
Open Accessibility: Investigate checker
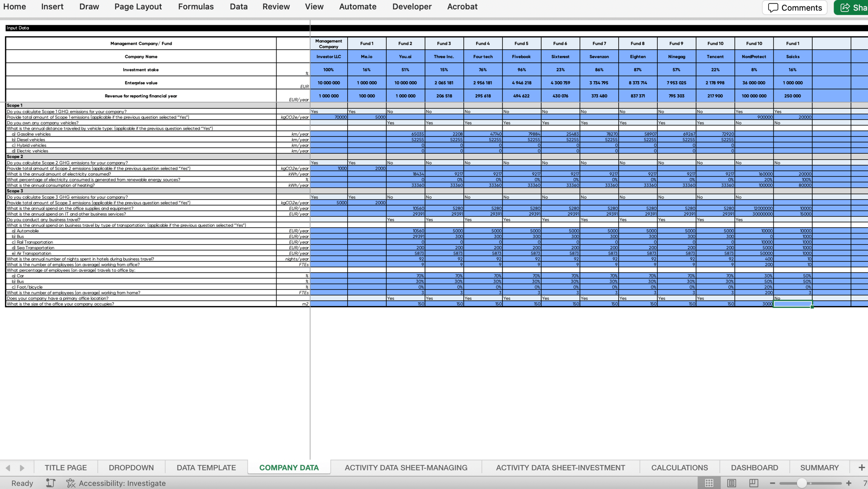116,483
